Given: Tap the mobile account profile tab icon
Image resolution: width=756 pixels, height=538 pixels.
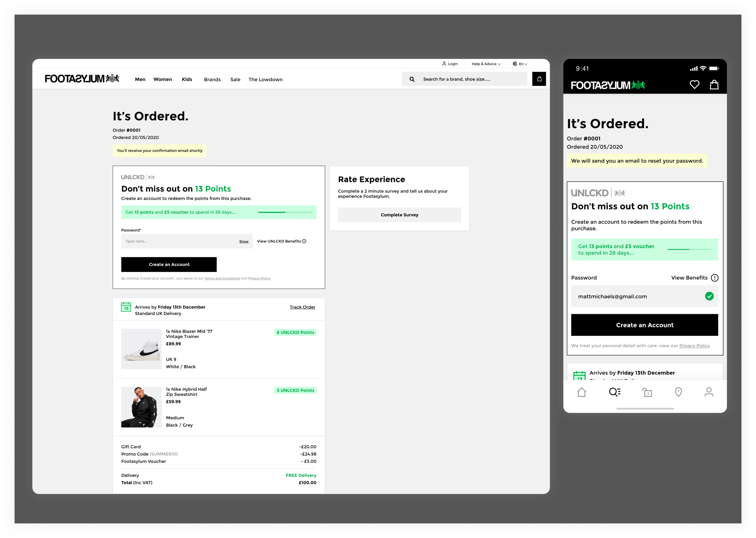Looking at the screenshot, I should [709, 392].
